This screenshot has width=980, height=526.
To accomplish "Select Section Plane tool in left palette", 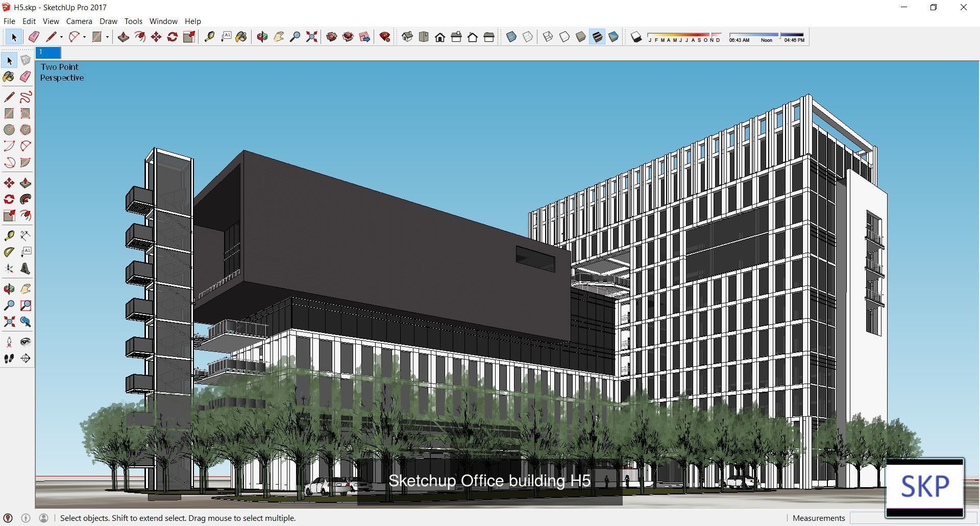I will point(26,358).
